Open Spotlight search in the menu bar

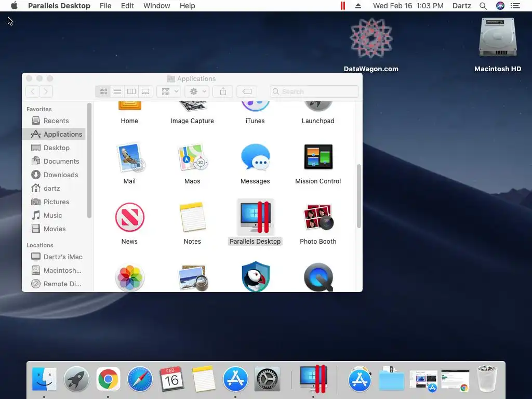point(483,6)
